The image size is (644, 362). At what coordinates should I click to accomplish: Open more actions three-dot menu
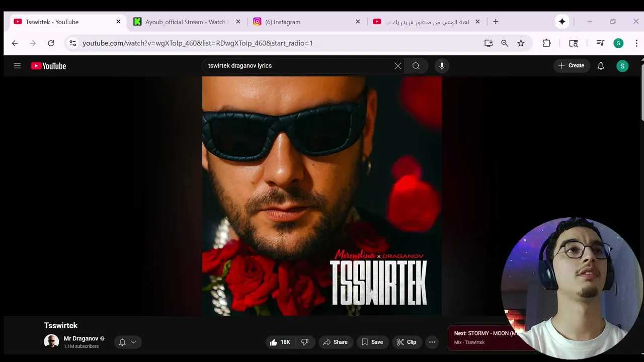432,342
